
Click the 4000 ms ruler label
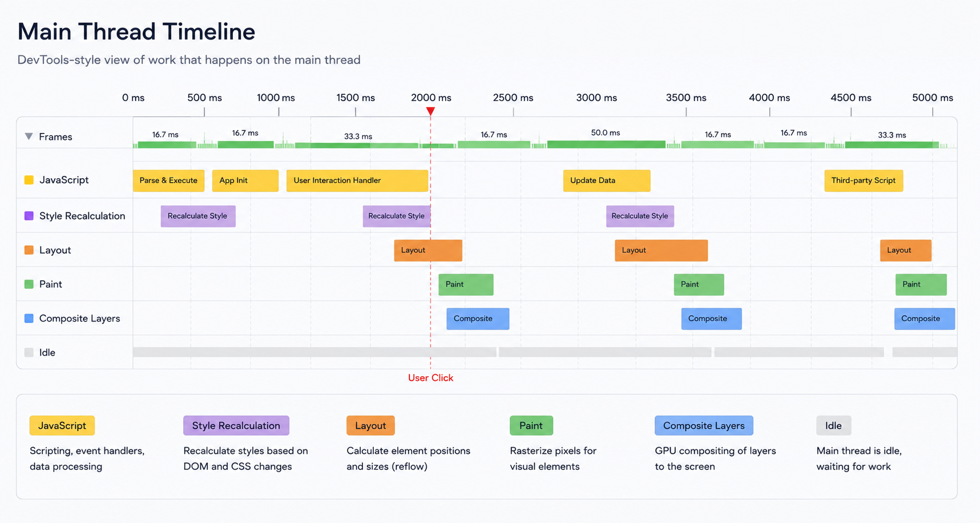click(769, 98)
